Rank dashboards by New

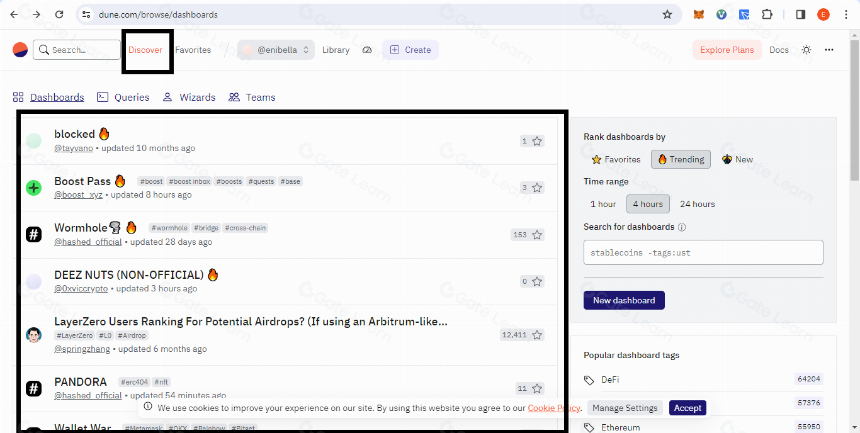pos(738,160)
